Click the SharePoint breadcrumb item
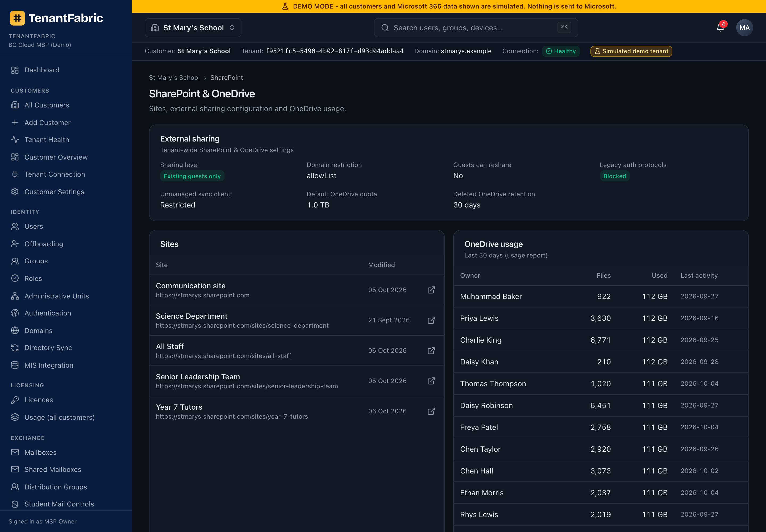The height and width of the screenshot is (532, 766). [226, 78]
